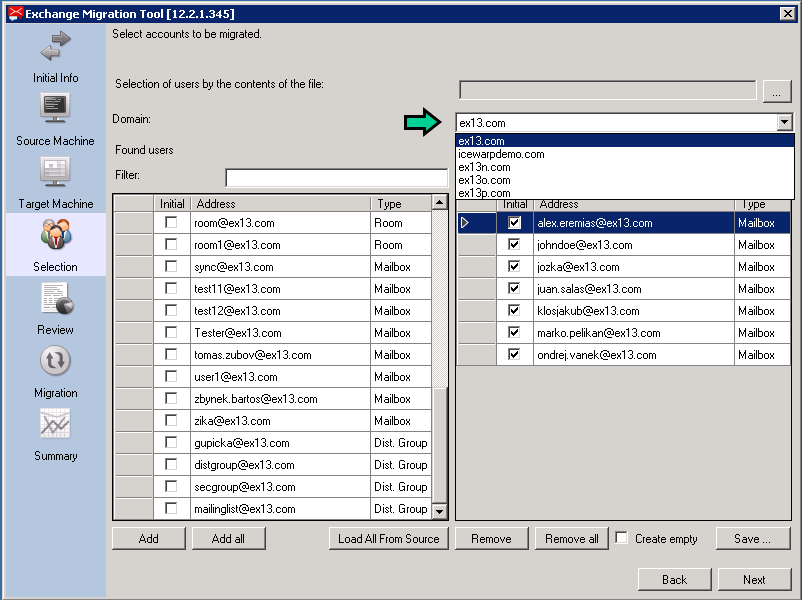Select juan.salas@ex13.com in selected list
Screen dimensions: 802x600
coord(634,289)
